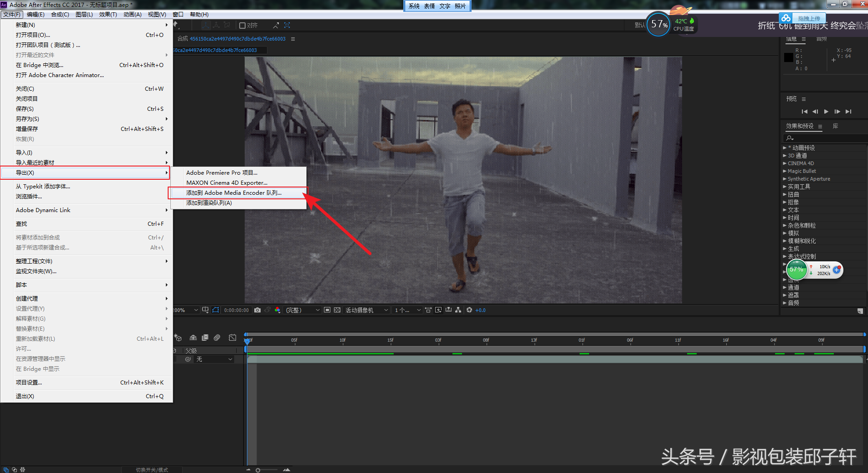Expand the Magic Bullet effects category

785,171
